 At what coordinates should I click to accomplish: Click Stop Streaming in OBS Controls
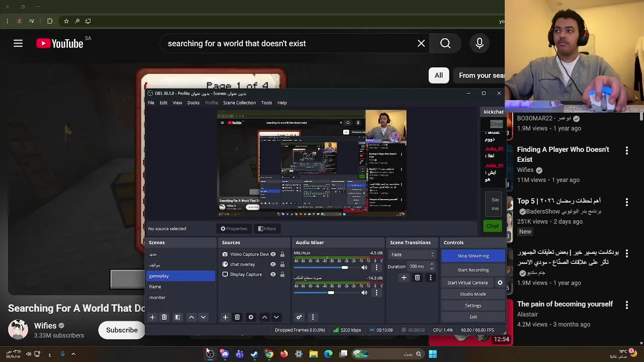tap(473, 256)
